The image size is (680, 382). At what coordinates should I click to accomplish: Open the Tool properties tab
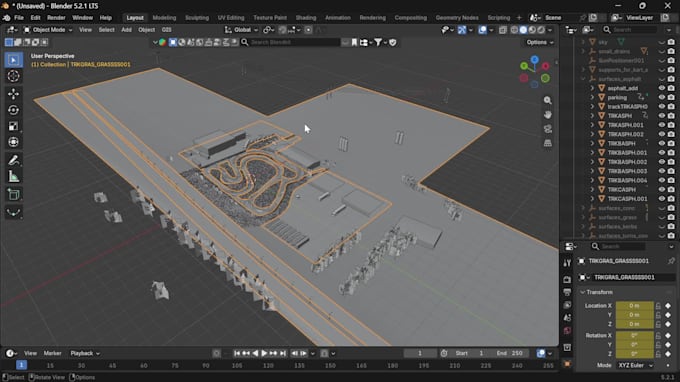567,263
